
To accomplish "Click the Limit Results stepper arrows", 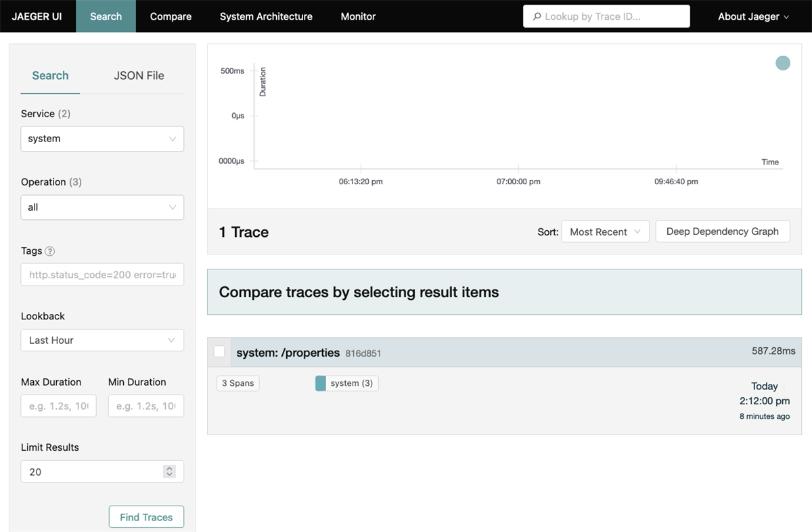I will click(x=170, y=472).
